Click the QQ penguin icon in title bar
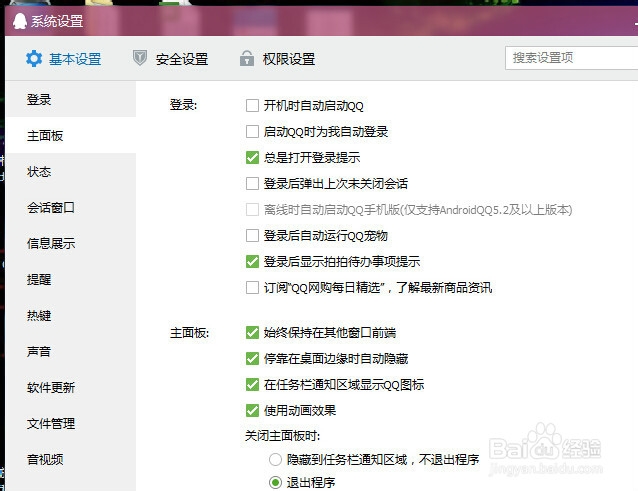 point(19,21)
